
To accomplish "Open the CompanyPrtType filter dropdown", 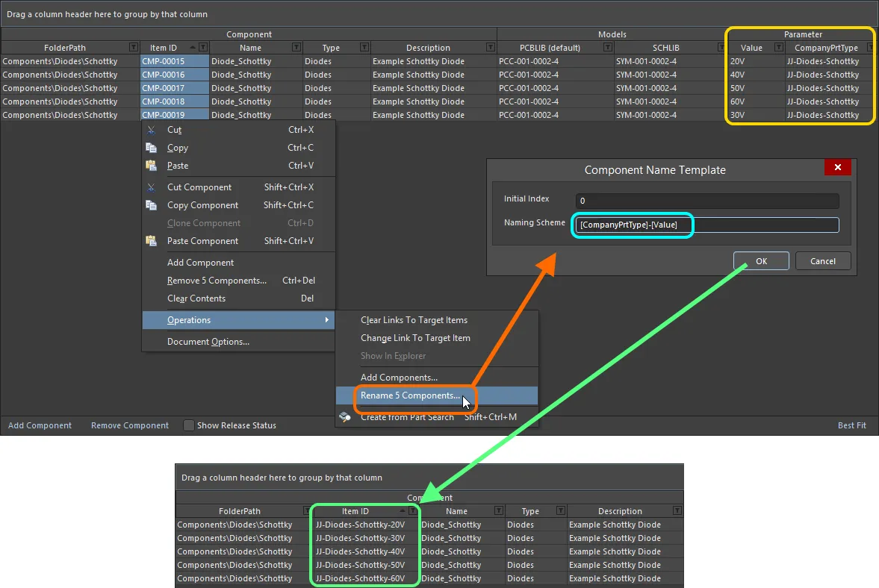I will 869,47.
